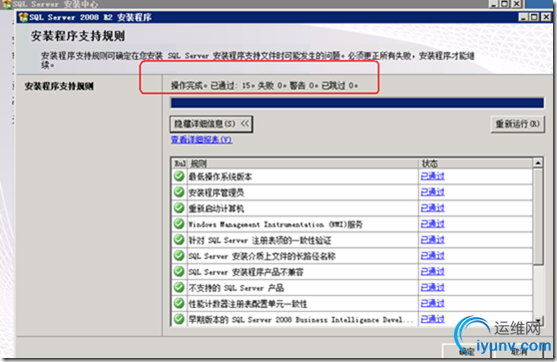557x362 pixels.
Task: Open 已通过 link for WMI 服务 row
Action: coord(432,224)
